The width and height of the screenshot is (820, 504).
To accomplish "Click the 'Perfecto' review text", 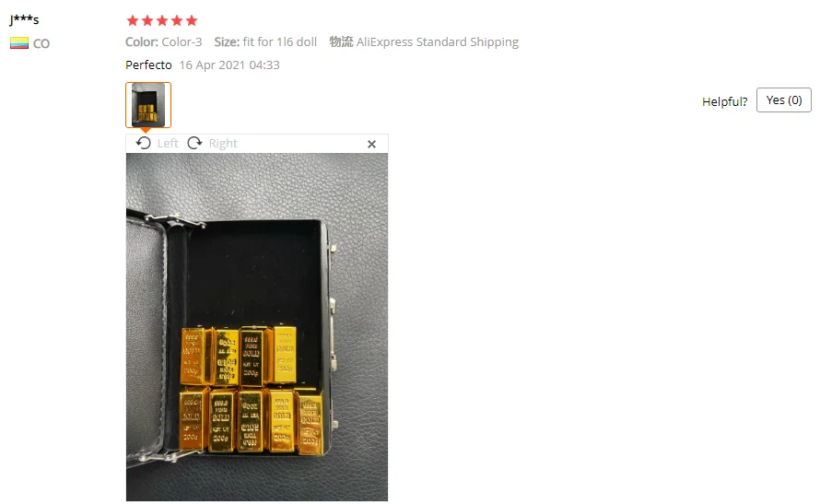I will 148,64.
